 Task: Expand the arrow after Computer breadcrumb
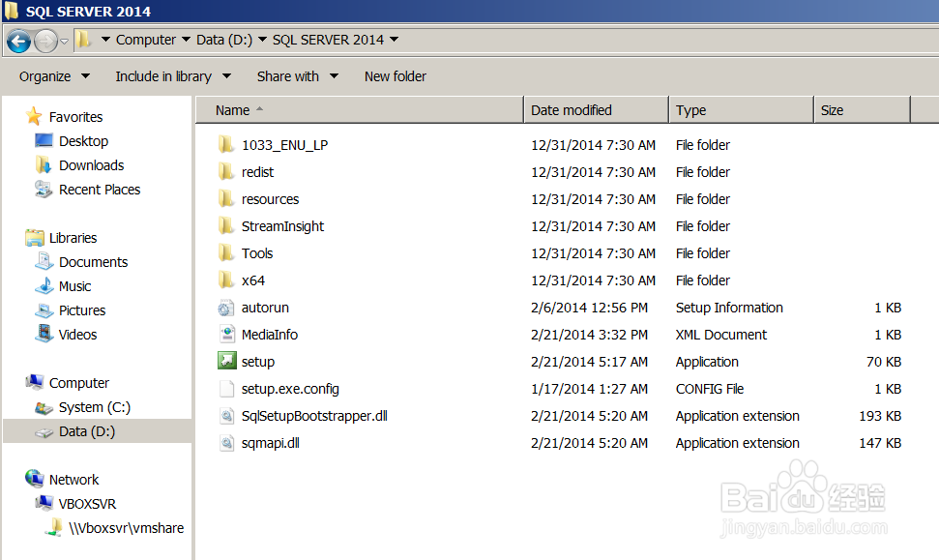pos(186,40)
